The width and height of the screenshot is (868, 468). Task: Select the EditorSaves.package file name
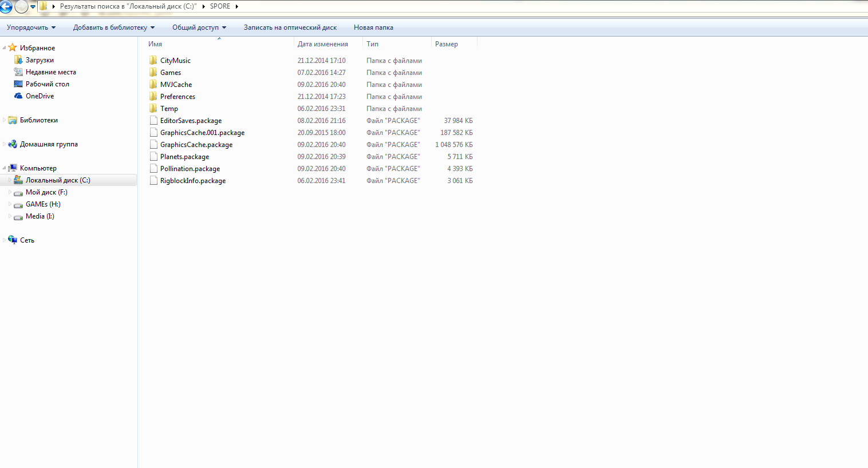(191, 121)
